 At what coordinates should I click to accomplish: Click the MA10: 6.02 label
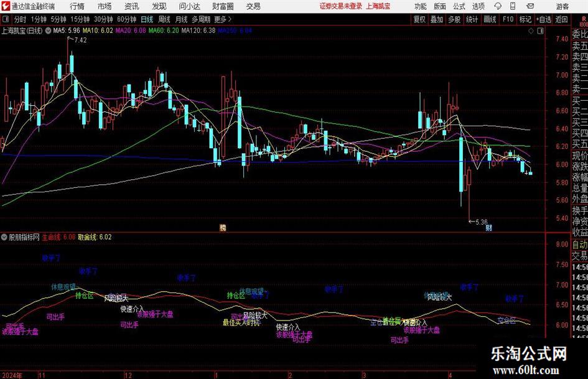click(x=98, y=30)
